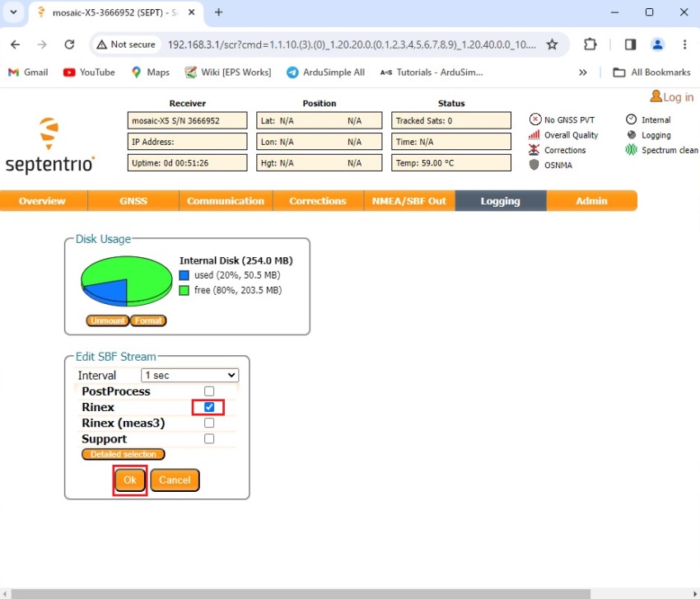Open the browser Extensions puzzle icon
This screenshot has width=700, height=599.
click(x=590, y=44)
